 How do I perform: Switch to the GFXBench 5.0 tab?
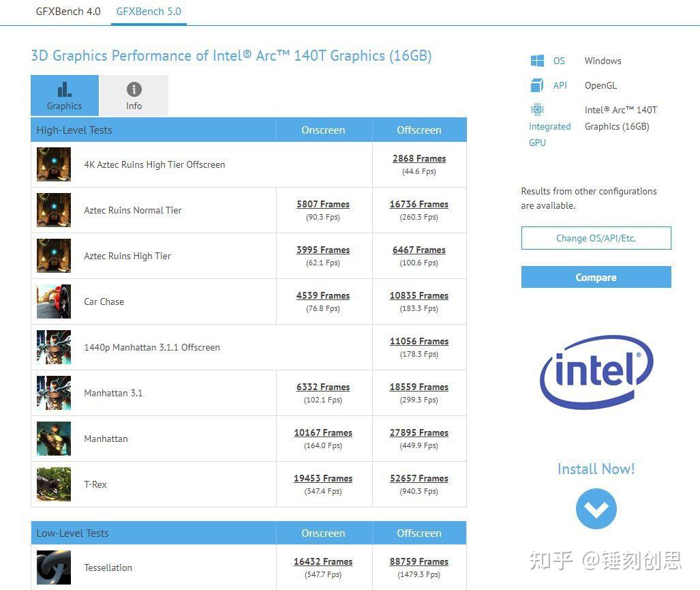coord(149,11)
